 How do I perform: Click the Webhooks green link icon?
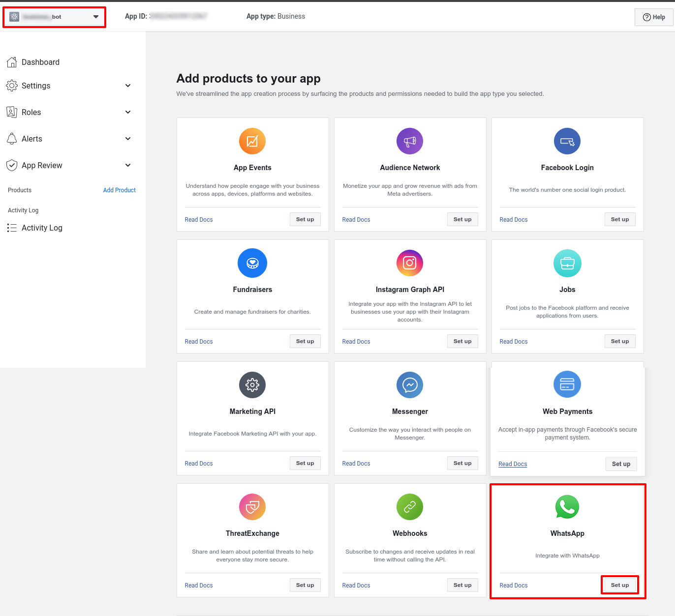pyautogui.click(x=410, y=507)
